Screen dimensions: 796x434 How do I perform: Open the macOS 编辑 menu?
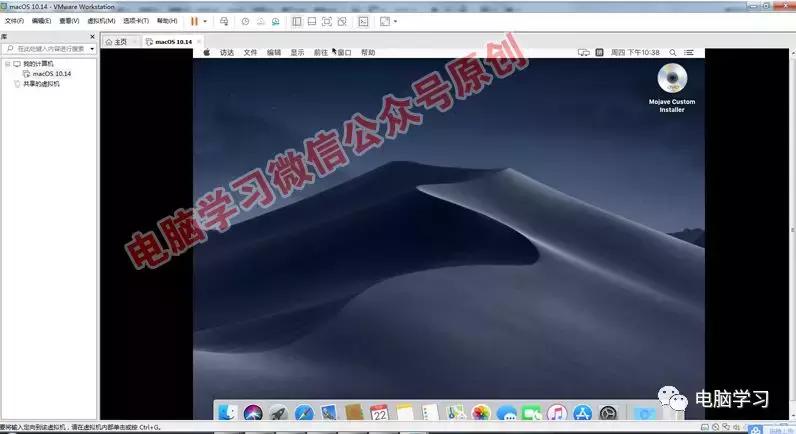(274, 52)
